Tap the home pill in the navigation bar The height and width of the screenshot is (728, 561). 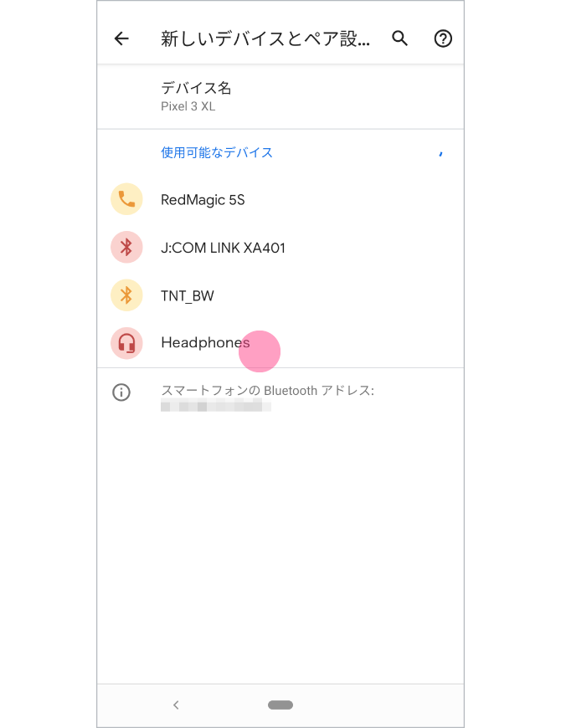(x=280, y=705)
